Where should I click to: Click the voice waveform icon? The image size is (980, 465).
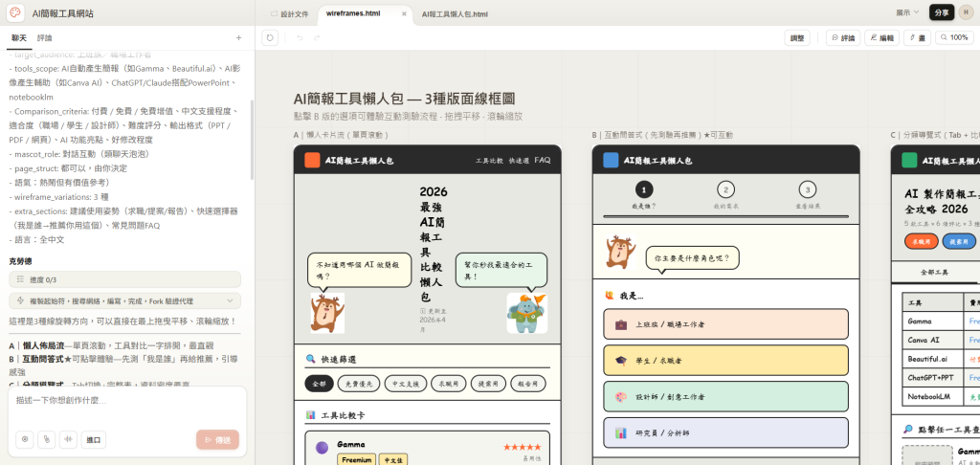tap(68, 439)
